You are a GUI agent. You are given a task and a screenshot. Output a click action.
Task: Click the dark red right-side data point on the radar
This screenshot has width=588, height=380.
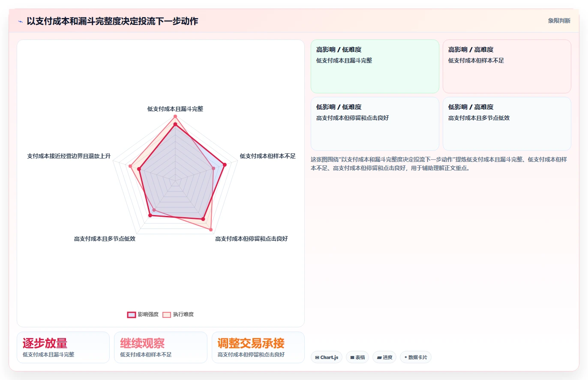[224, 165]
